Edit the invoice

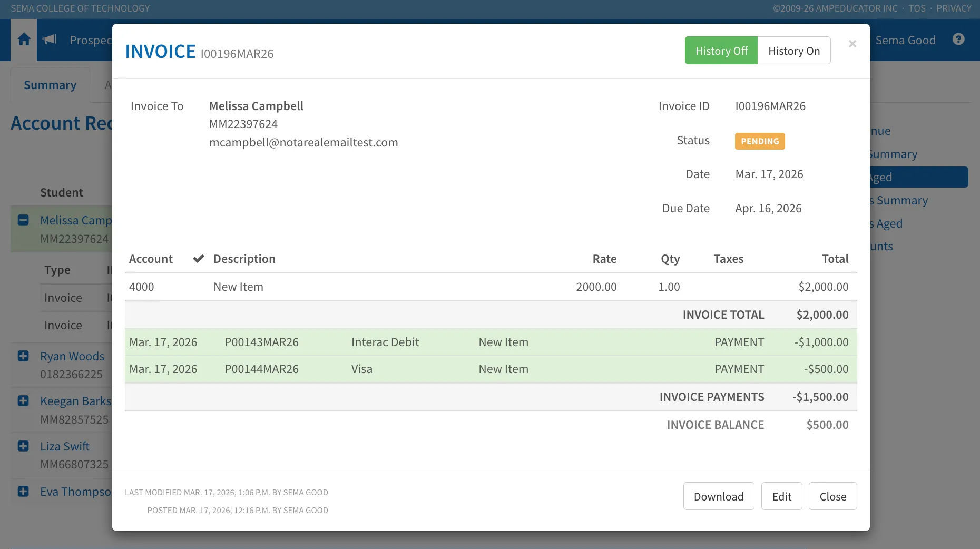782,496
